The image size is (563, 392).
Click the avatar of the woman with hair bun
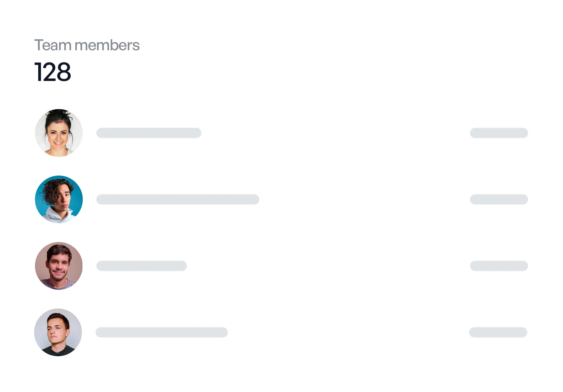coord(59,133)
